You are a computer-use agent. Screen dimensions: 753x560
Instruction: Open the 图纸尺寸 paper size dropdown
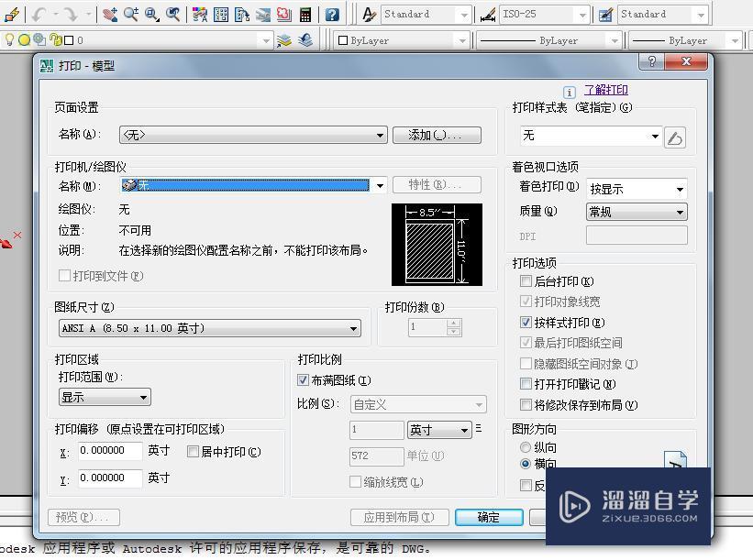click(355, 328)
